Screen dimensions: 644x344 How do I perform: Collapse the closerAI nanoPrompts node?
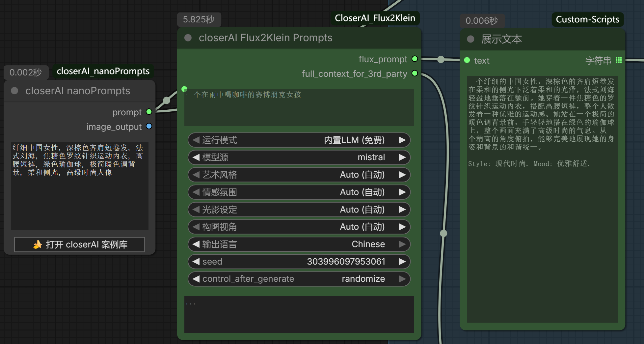[x=14, y=91]
